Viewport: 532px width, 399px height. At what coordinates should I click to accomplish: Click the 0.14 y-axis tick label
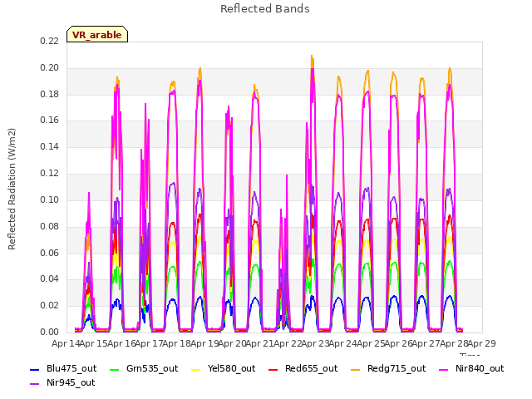(x=50, y=146)
